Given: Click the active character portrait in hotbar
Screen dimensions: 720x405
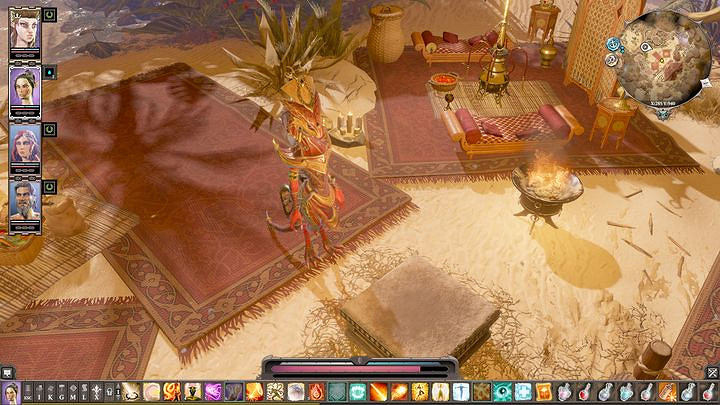Looking at the screenshot, I should 11,391.
